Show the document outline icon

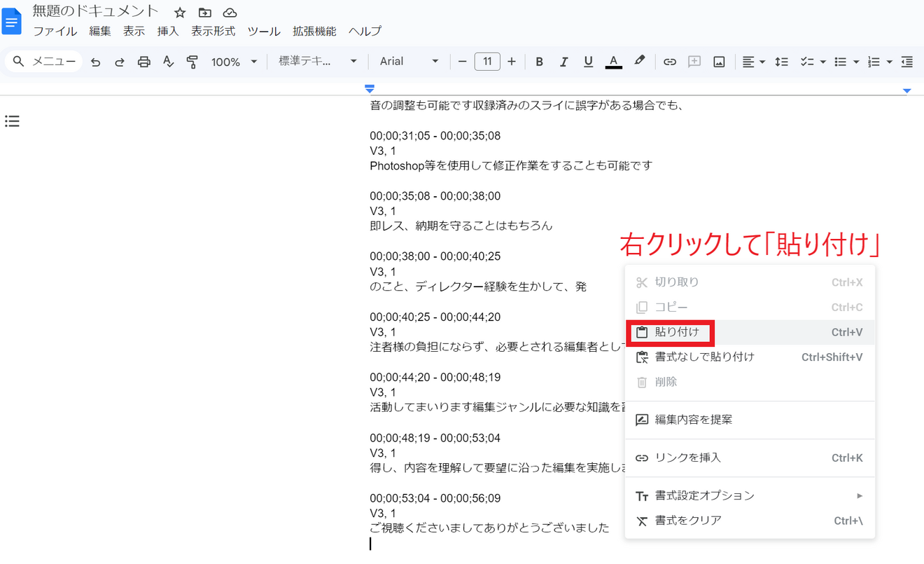coord(12,121)
